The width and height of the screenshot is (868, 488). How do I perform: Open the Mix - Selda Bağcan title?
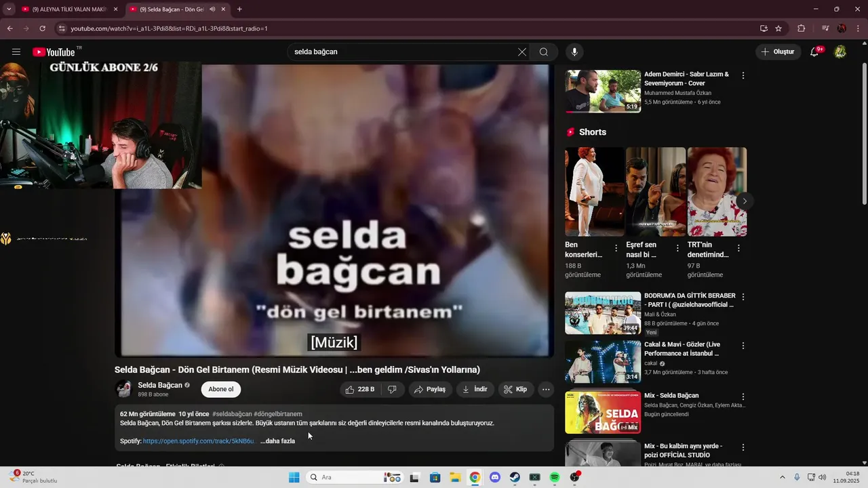pyautogui.click(x=671, y=396)
